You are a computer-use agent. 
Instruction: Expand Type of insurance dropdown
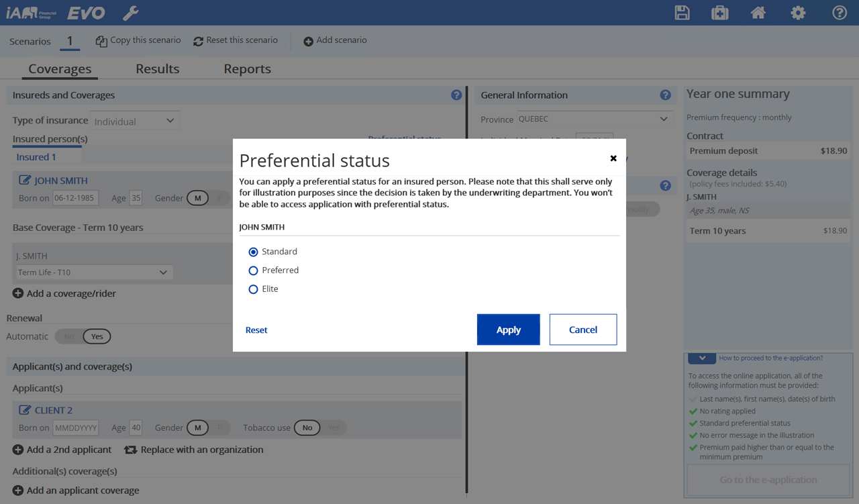coord(135,121)
